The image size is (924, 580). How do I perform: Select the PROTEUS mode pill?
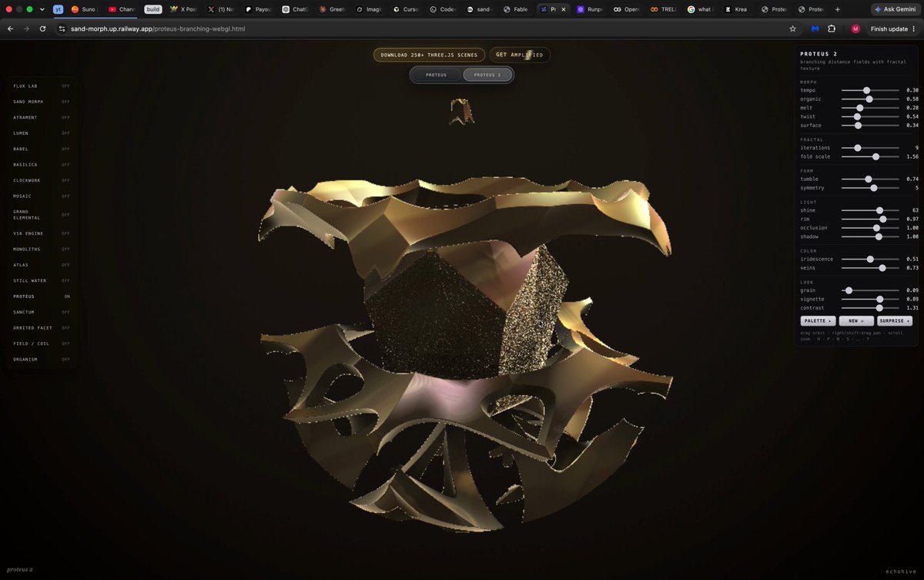[437, 75]
